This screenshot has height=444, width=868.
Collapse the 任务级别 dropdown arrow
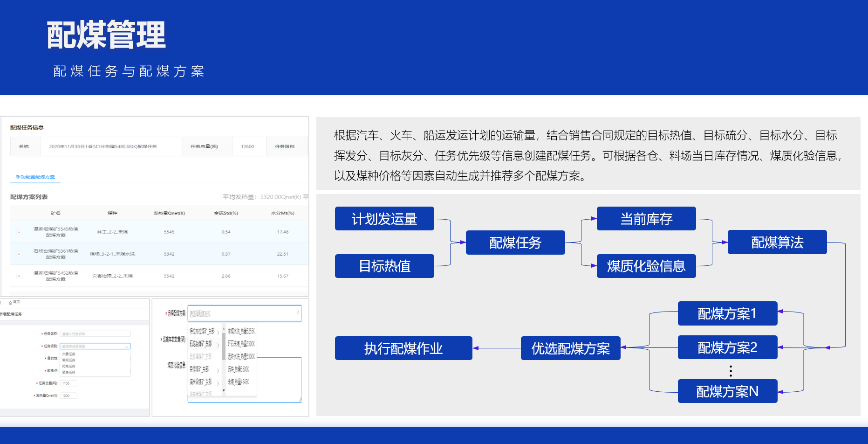click(x=126, y=347)
